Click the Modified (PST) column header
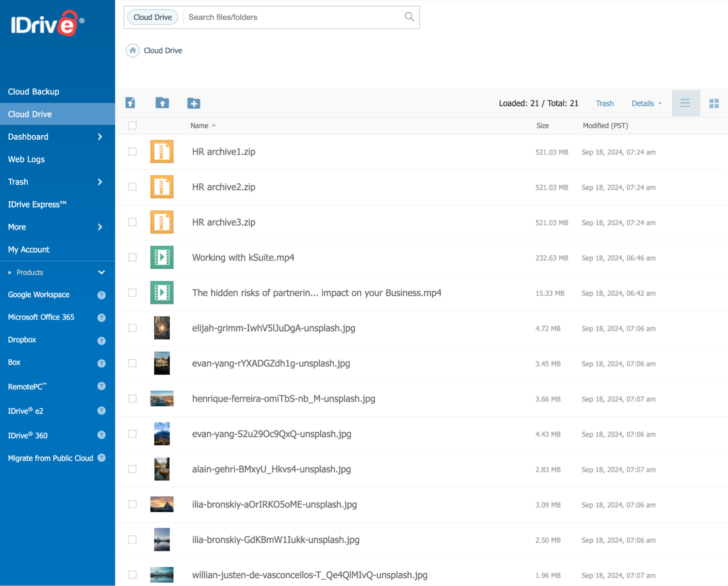This screenshot has height=586, width=728. pyautogui.click(x=605, y=125)
